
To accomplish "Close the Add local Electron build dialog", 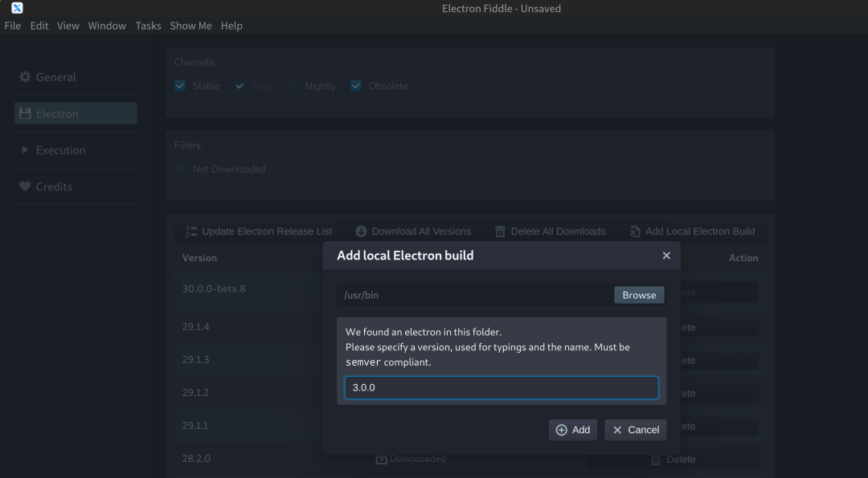I will pos(666,255).
